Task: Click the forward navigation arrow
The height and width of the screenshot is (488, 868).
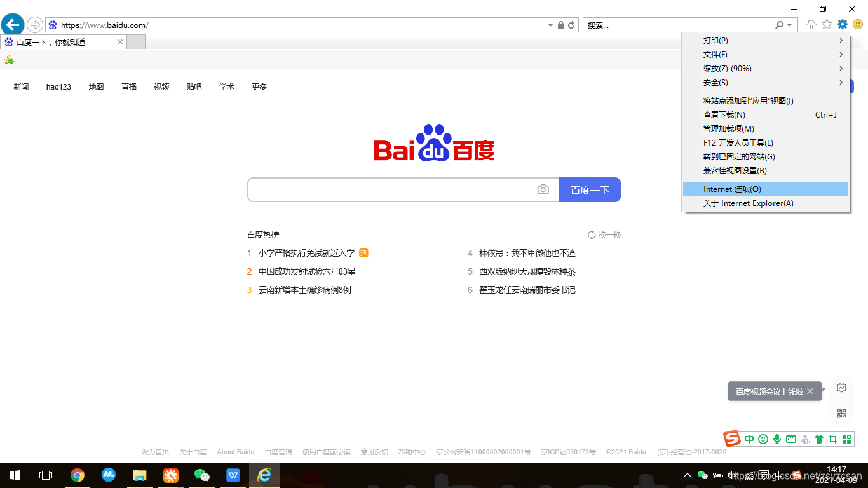Action: coord(34,25)
